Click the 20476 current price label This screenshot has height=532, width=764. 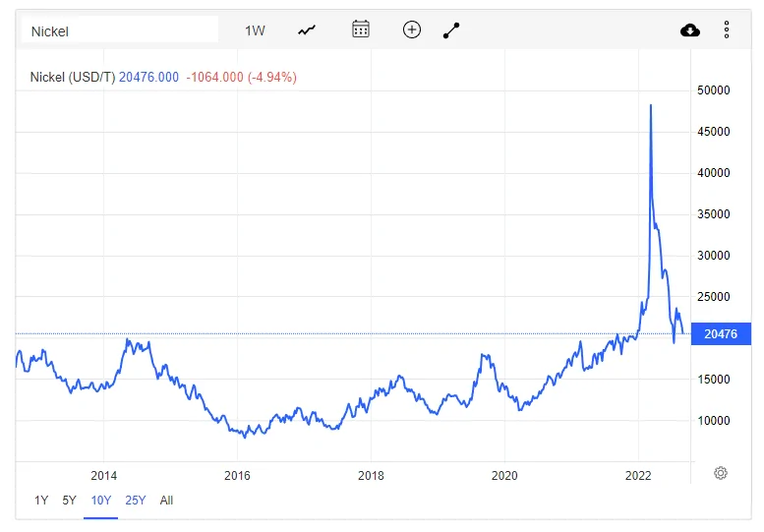click(721, 333)
